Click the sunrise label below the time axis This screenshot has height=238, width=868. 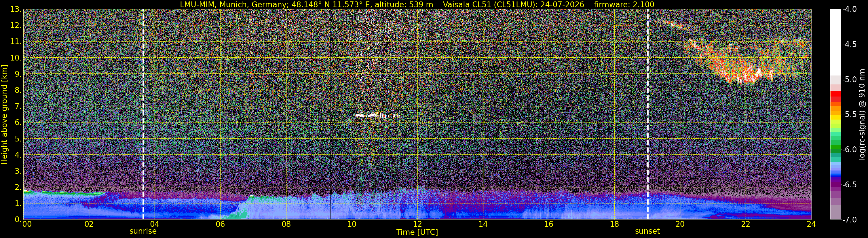[143, 231]
